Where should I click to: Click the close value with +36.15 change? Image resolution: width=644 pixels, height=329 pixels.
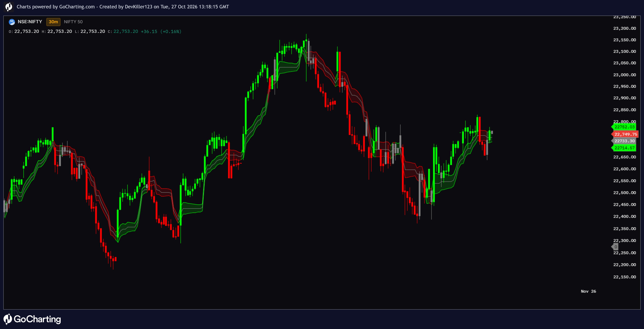click(x=147, y=31)
